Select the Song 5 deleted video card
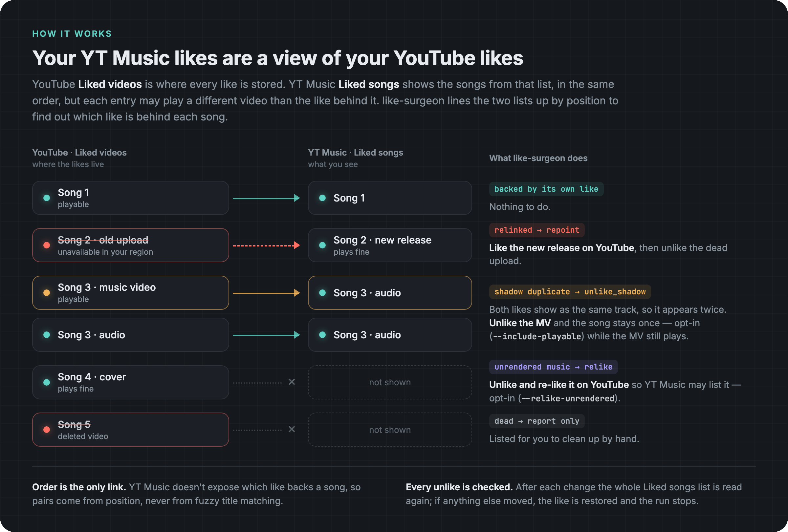 tap(131, 430)
